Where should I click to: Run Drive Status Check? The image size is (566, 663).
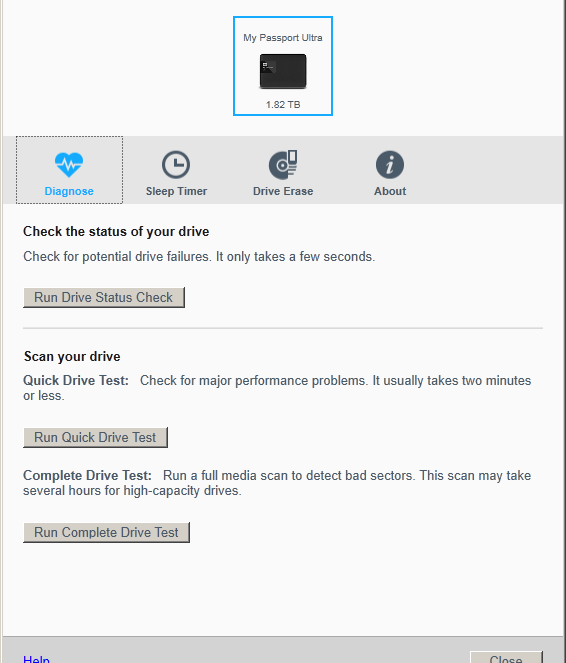tap(104, 297)
